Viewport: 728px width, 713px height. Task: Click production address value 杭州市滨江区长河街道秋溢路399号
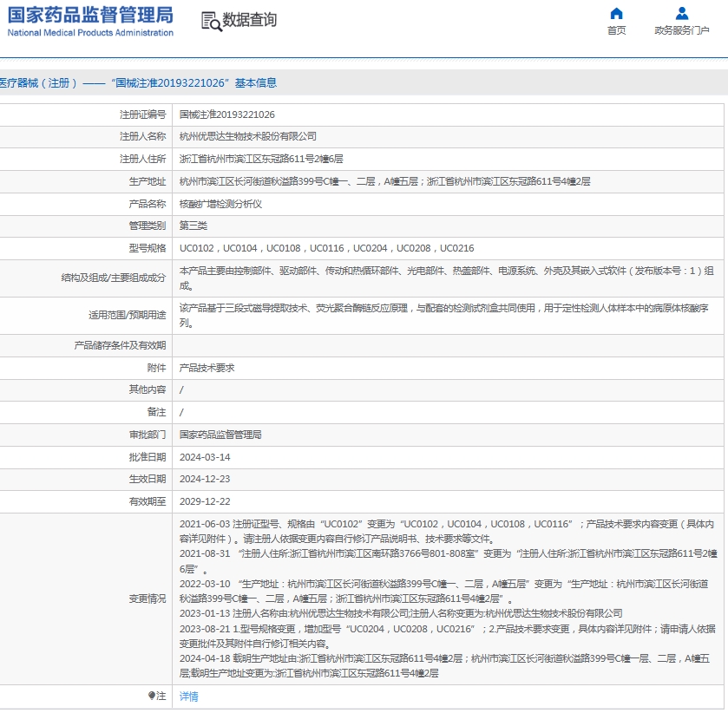tap(385, 181)
